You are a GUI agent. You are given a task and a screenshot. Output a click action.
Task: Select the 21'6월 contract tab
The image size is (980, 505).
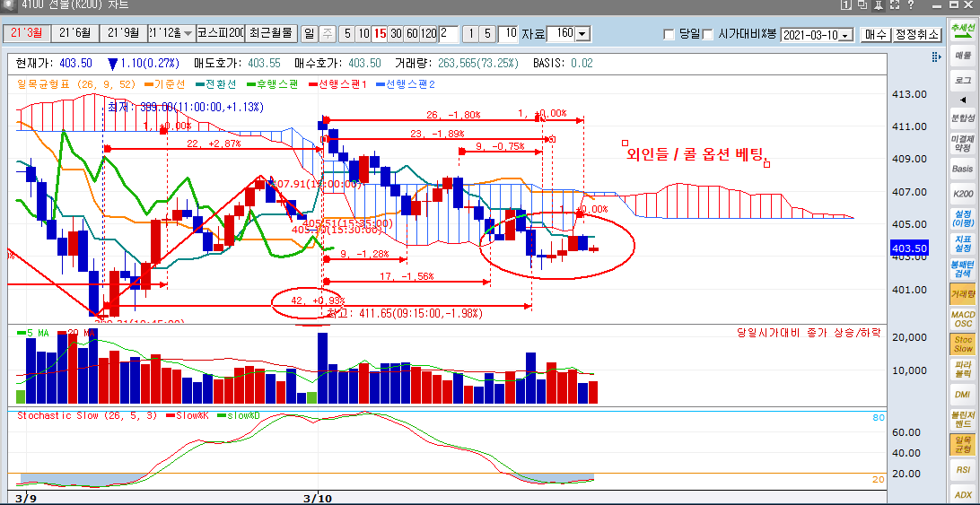[x=74, y=33]
